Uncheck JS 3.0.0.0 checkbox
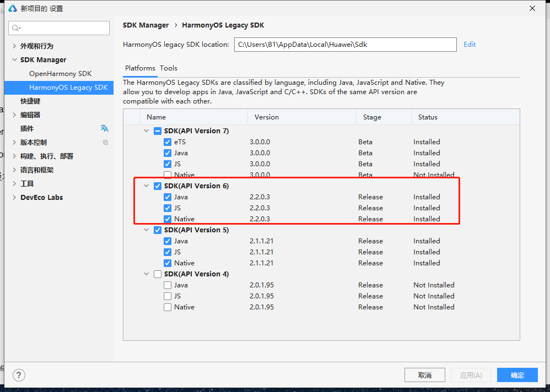 [168, 164]
